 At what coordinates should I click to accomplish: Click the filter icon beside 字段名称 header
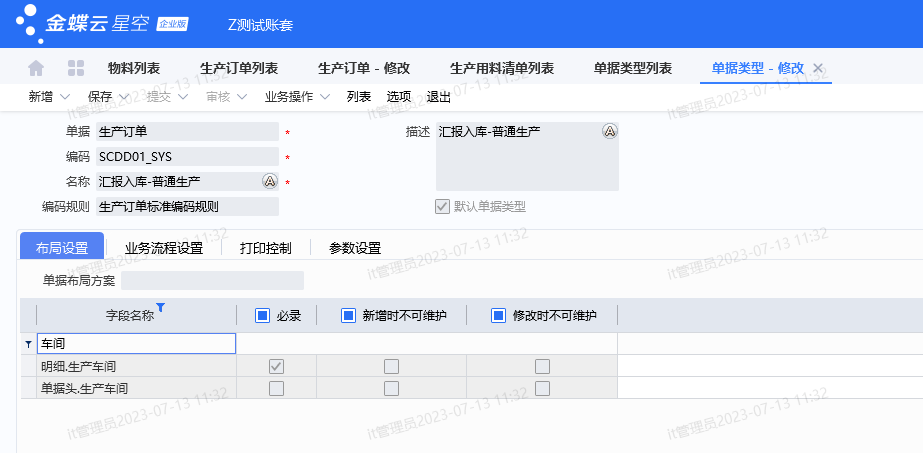[161, 308]
